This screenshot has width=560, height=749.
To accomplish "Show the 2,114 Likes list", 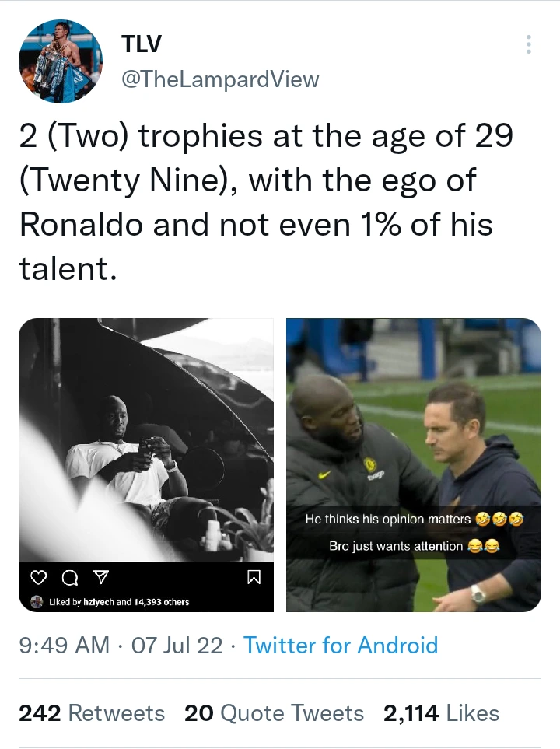I will (441, 713).
